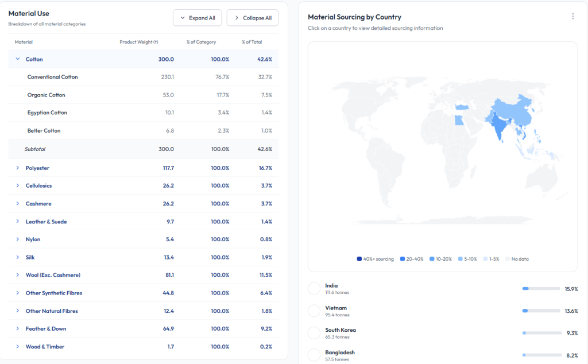The width and height of the screenshot is (588, 364).
Task: Click the South Korea country flag circle
Action: pyautogui.click(x=314, y=333)
